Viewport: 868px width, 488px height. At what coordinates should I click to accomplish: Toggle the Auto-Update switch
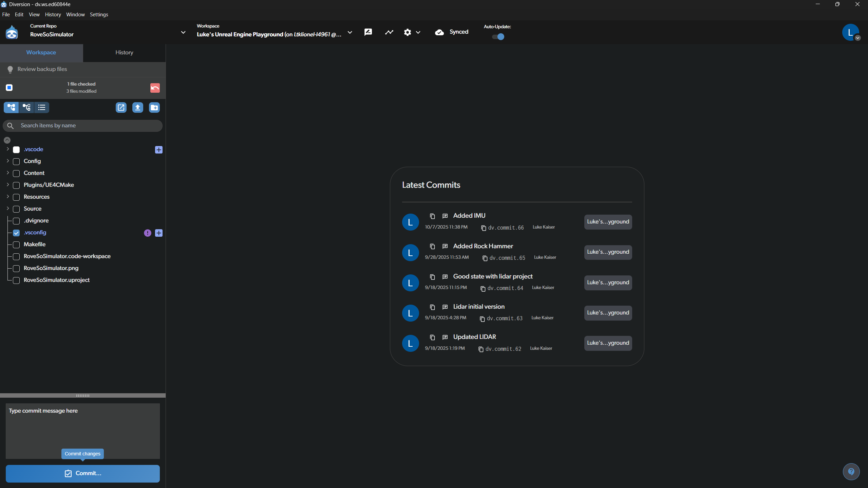click(x=498, y=37)
